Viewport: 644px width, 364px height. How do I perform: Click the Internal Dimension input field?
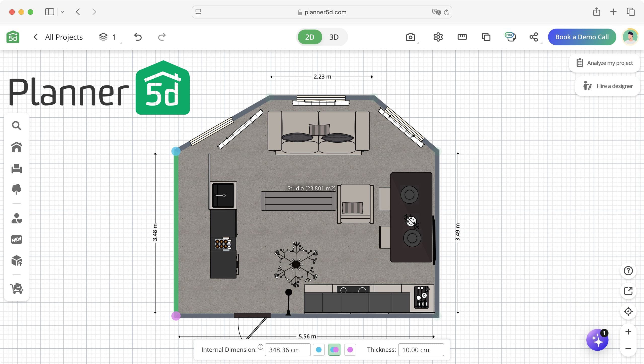(288, 350)
